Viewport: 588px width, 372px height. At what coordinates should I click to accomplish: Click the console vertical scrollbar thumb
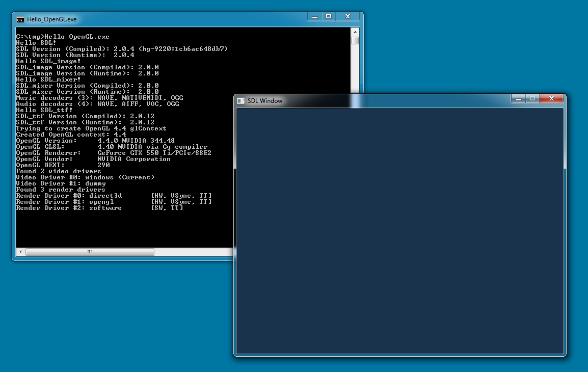[355, 40]
